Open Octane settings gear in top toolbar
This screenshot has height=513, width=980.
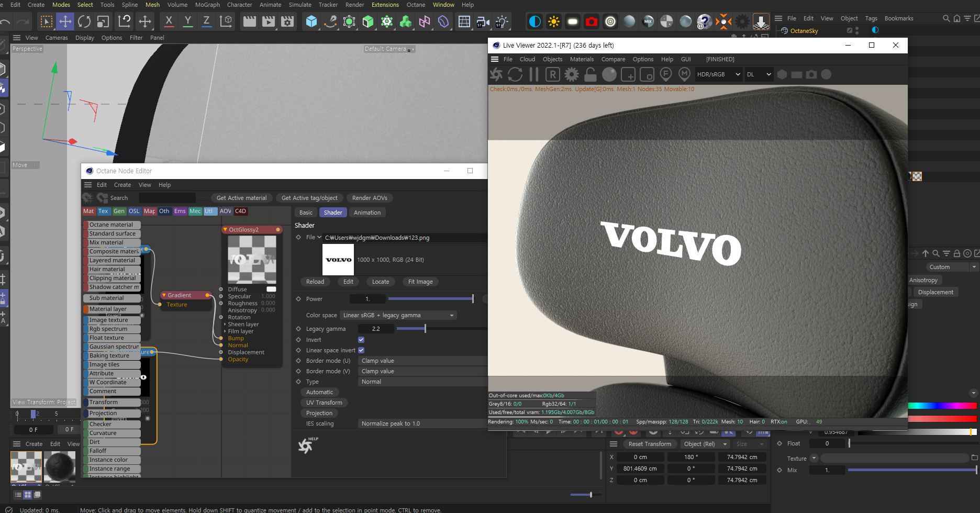click(x=742, y=21)
